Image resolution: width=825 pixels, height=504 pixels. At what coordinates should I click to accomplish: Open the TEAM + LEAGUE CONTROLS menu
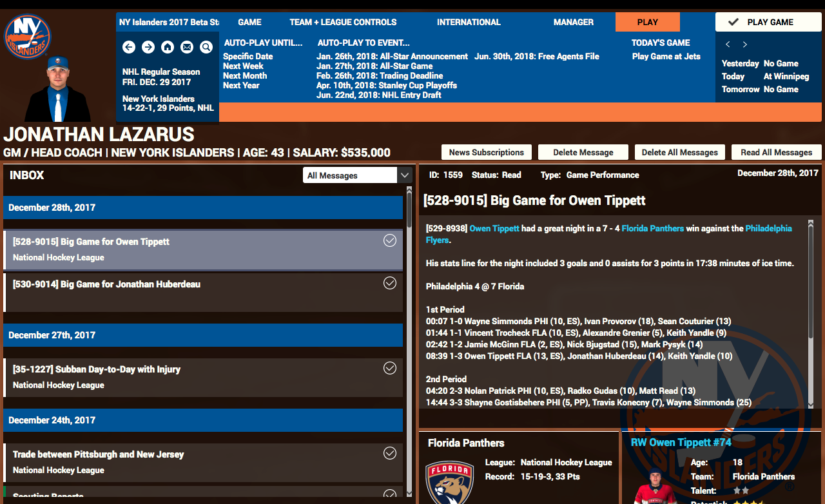343,22
